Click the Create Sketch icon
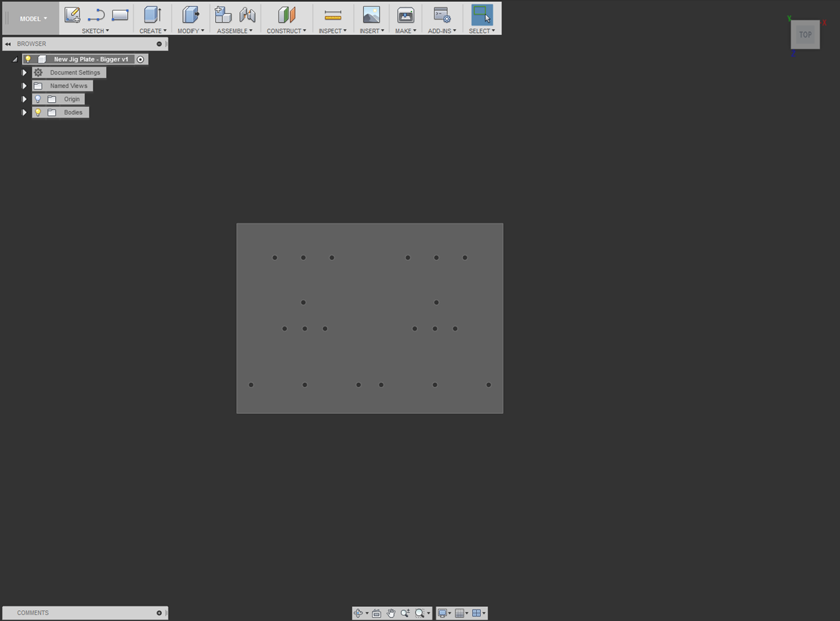The image size is (840, 621). [x=72, y=14]
